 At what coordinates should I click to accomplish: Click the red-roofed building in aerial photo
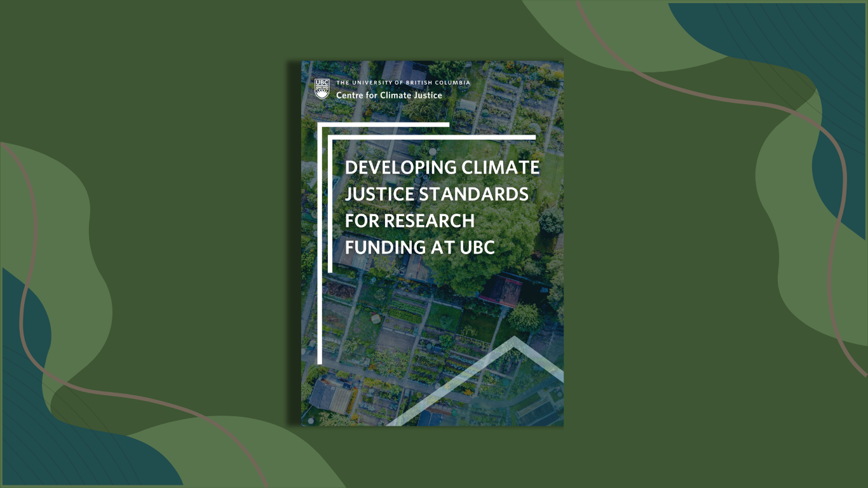click(x=501, y=290)
